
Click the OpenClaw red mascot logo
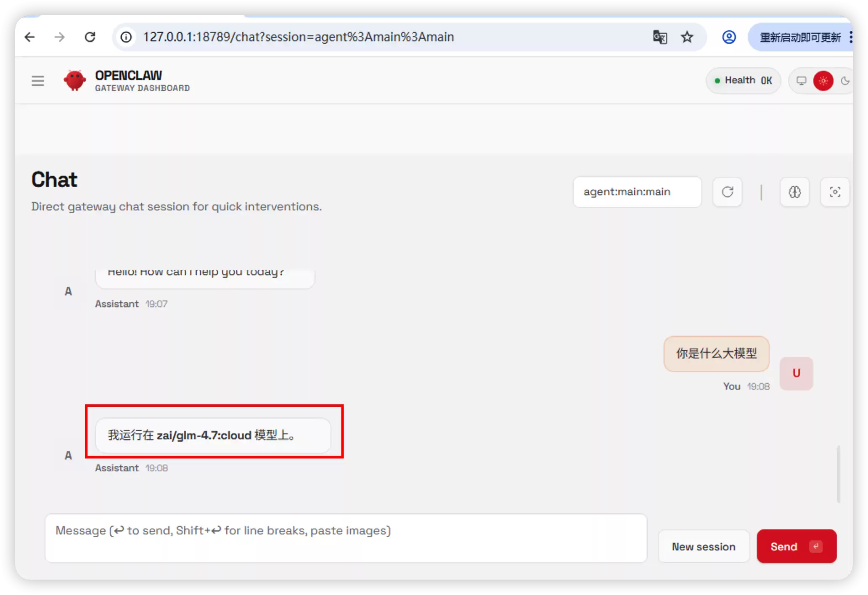(75, 80)
